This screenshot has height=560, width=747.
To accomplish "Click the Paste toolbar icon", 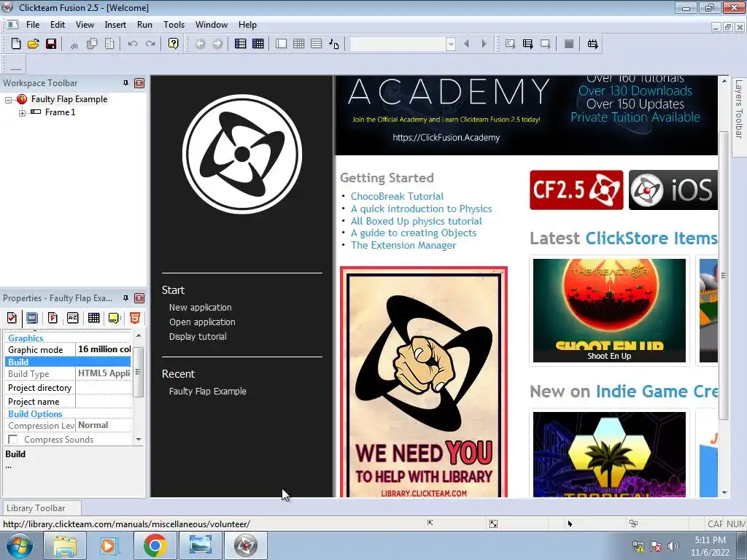I will (109, 44).
